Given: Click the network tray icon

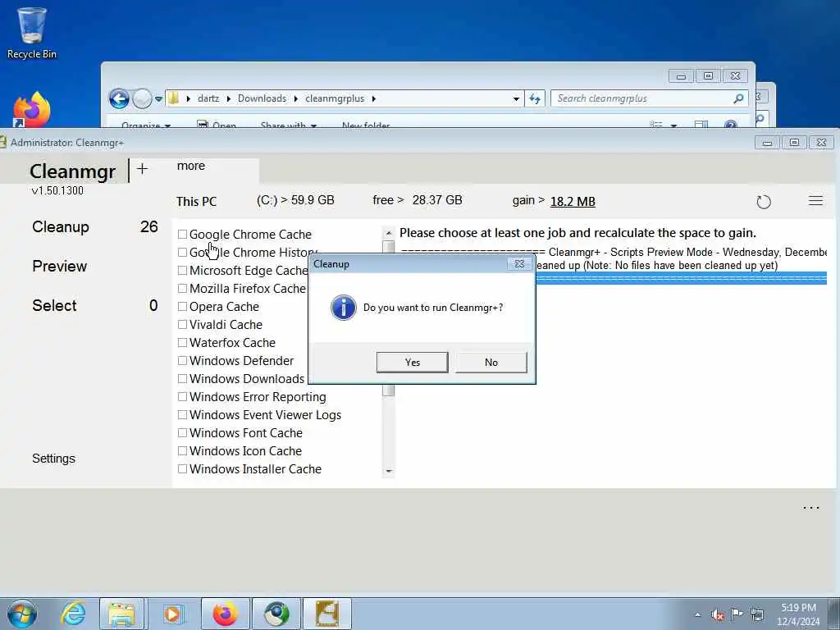Looking at the screenshot, I should [757, 614].
